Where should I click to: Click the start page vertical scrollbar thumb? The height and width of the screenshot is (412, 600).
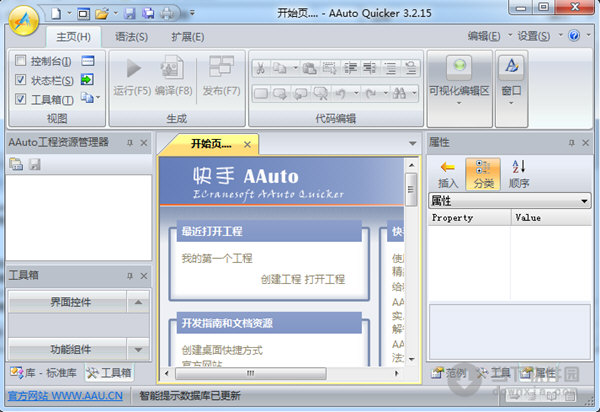coord(411,189)
